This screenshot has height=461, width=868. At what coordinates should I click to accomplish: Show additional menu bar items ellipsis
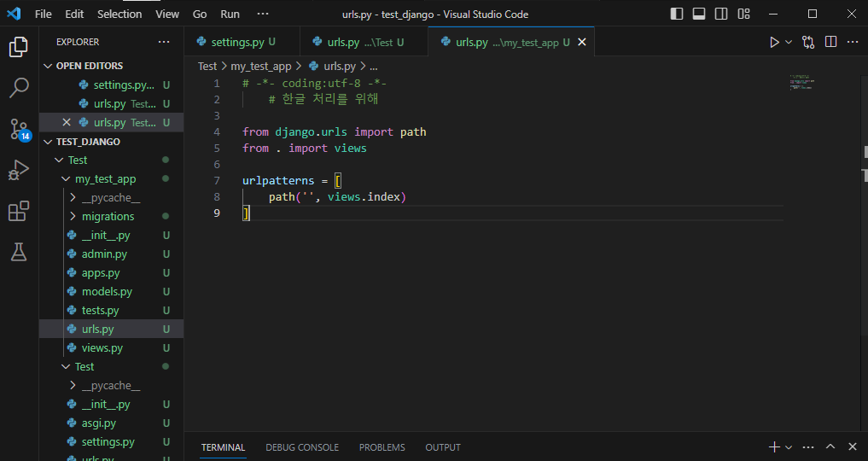click(263, 14)
